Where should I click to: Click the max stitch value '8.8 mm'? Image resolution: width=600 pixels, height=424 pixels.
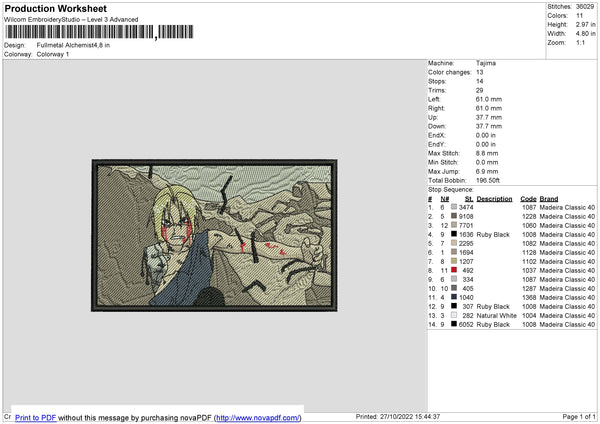pyautogui.click(x=487, y=153)
